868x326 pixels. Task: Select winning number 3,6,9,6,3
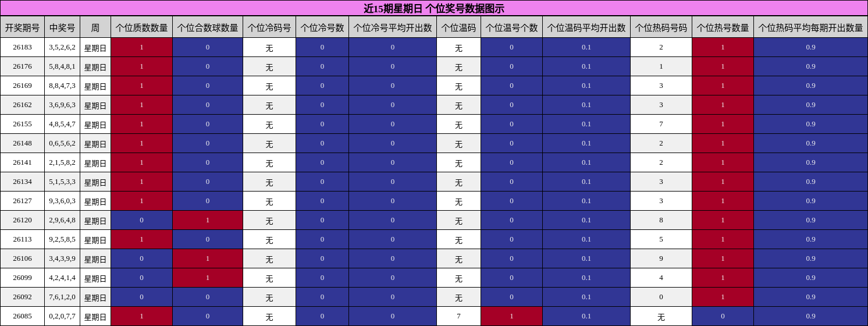pyautogui.click(x=62, y=105)
